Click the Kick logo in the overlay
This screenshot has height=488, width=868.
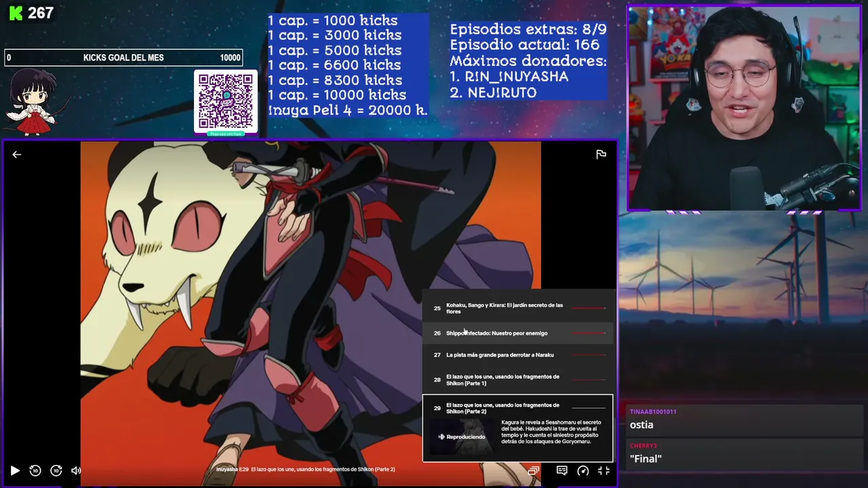tap(15, 13)
